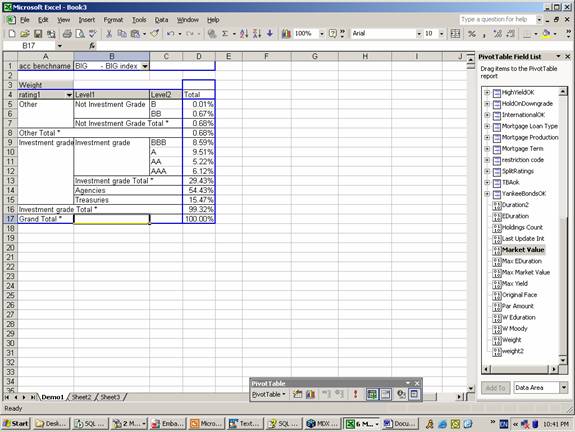This screenshot has width=575, height=432.
Task: Open the Data menu
Action: coord(161,20)
